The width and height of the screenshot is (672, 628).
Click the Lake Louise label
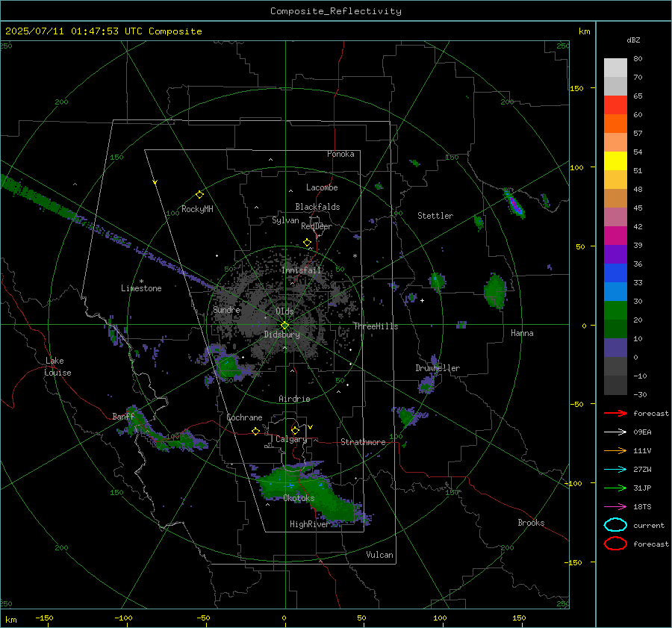(x=57, y=367)
